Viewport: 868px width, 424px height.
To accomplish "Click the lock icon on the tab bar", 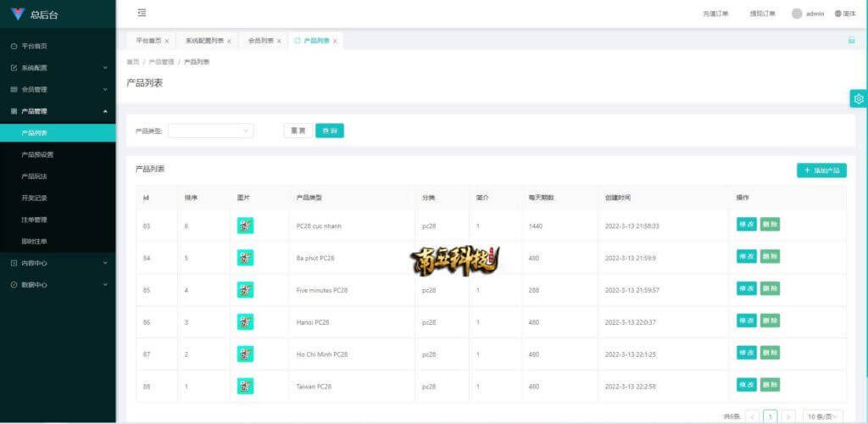I will coord(851,40).
